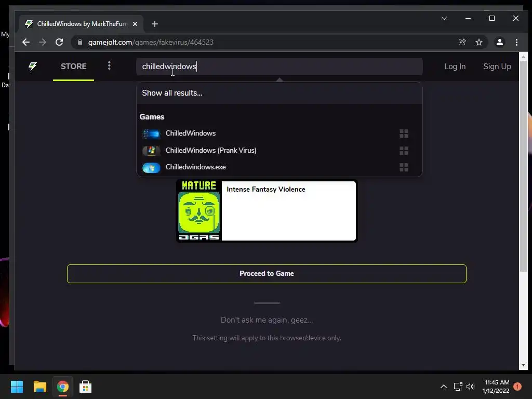The image size is (532, 399).
Task: Open the Chrome profile icon
Action: (500, 42)
